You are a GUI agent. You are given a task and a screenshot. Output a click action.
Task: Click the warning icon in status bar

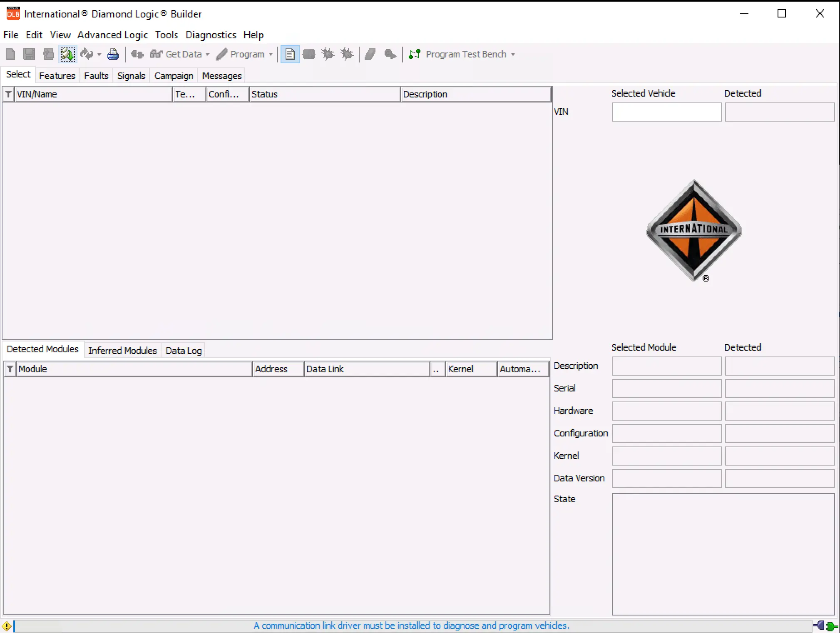point(7,626)
